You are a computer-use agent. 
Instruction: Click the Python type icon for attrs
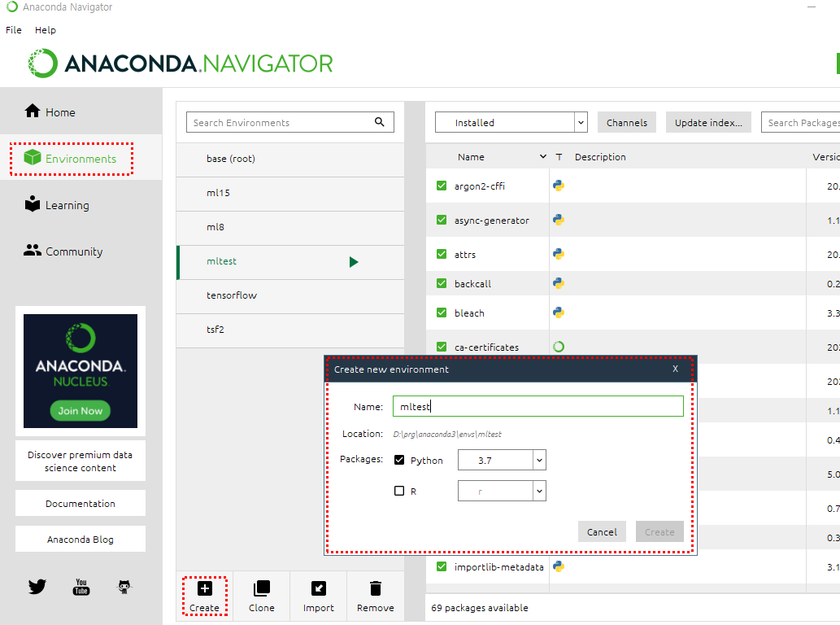coord(559,254)
